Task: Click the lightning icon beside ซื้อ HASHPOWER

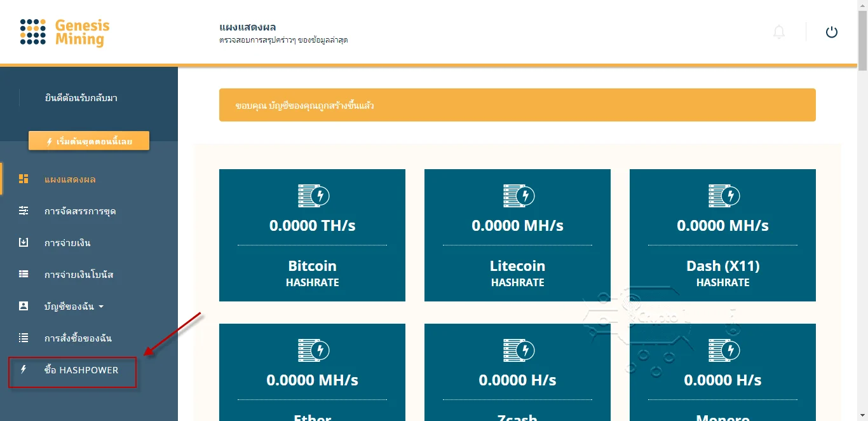Action: 24,369
